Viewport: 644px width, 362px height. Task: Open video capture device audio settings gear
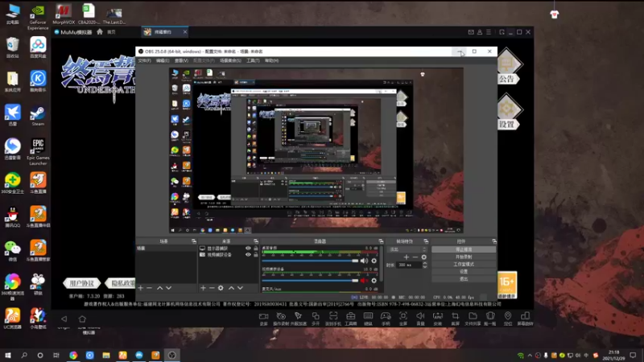(x=374, y=280)
